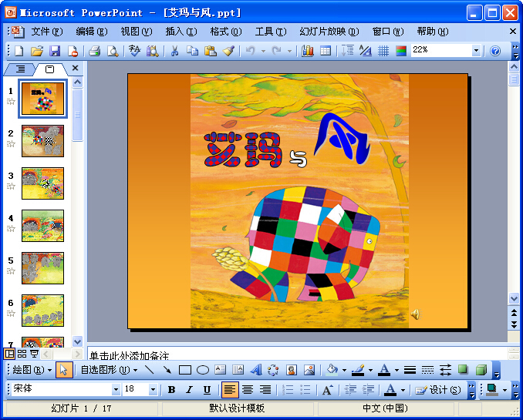Open 3-D Style options
The width and height of the screenshot is (523, 420).
pos(481,370)
